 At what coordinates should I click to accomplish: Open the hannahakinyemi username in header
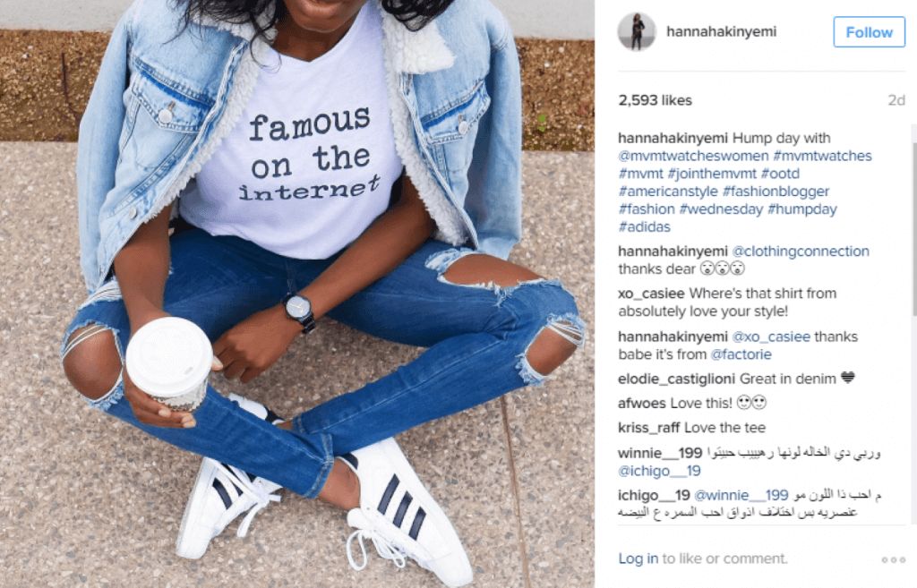(x=721, y=31)
